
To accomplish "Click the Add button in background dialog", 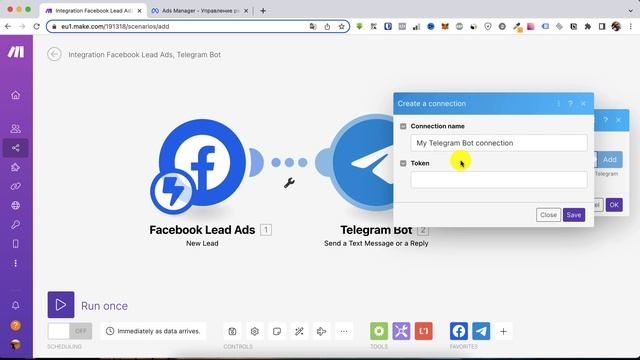I will pos(609,160).
